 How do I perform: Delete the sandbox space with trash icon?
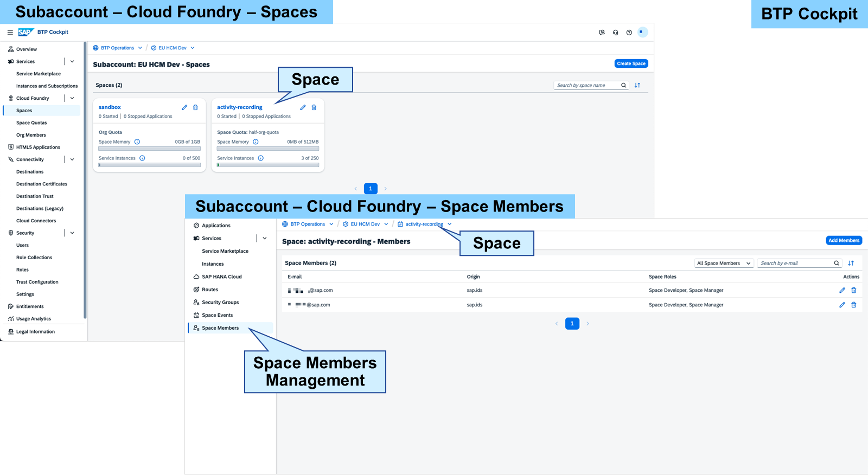point(195,107)
